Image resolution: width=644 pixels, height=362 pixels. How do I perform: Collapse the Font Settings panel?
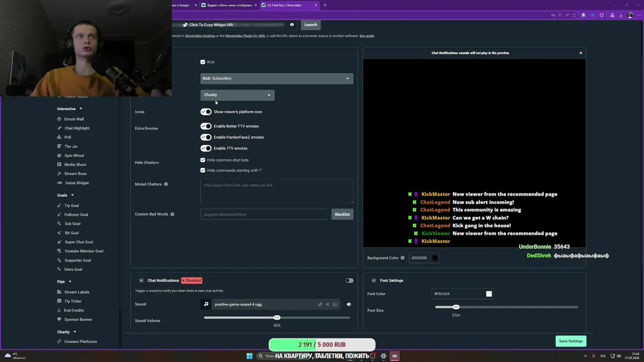click(374, 281)
